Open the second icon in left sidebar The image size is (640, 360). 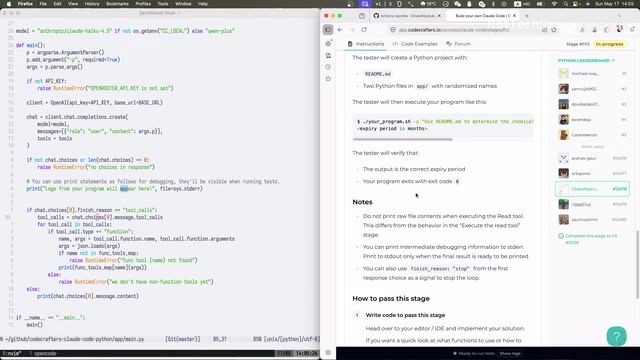[x=328, y=55]
